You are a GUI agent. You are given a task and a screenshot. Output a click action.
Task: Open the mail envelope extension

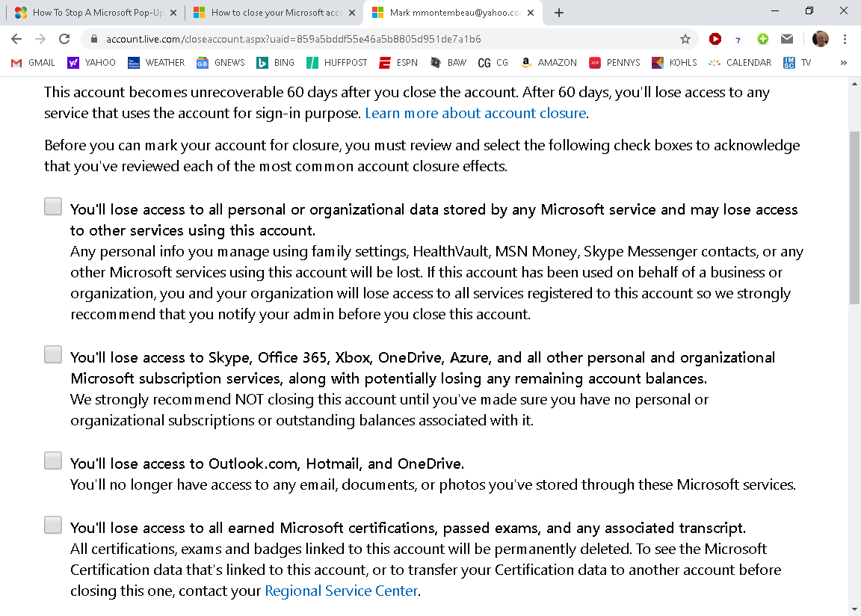click(787, 39)
